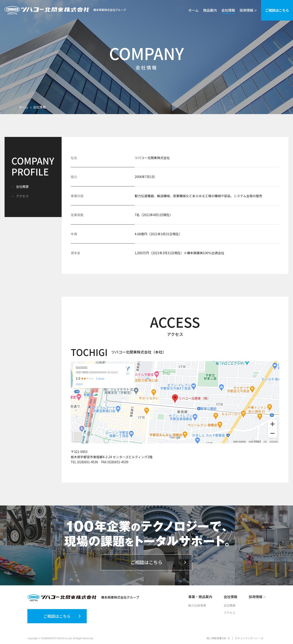
Task: Open the footer アクセス link
Action: [230, 613]
